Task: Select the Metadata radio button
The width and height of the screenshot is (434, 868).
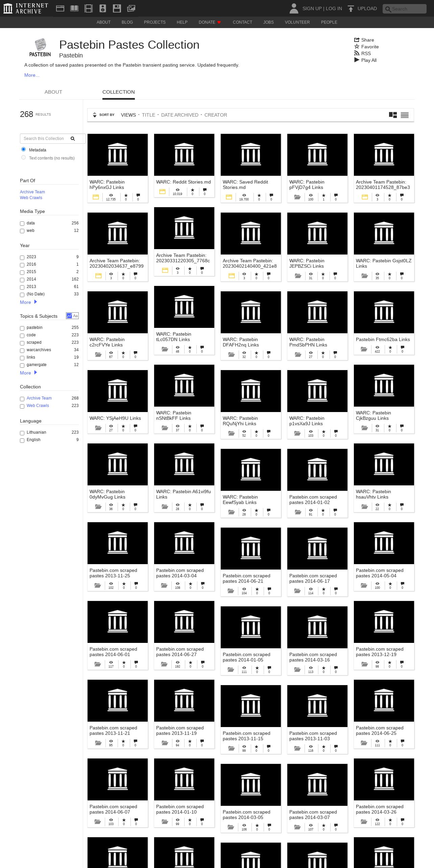Action: tap(23, 149)
